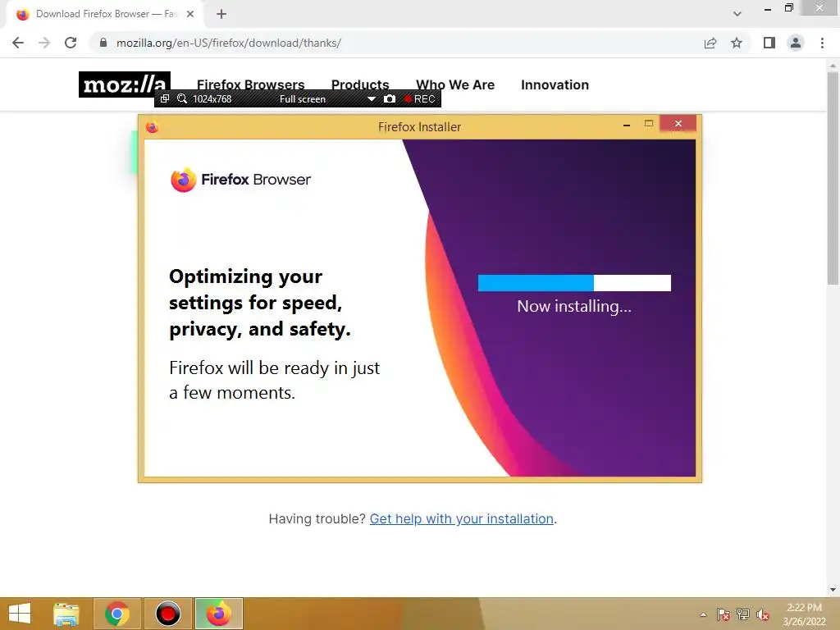The height and width of the screenshot is (630, 840).
Task: Click the Chrome back arrow
Action: (x=18, y=43)
